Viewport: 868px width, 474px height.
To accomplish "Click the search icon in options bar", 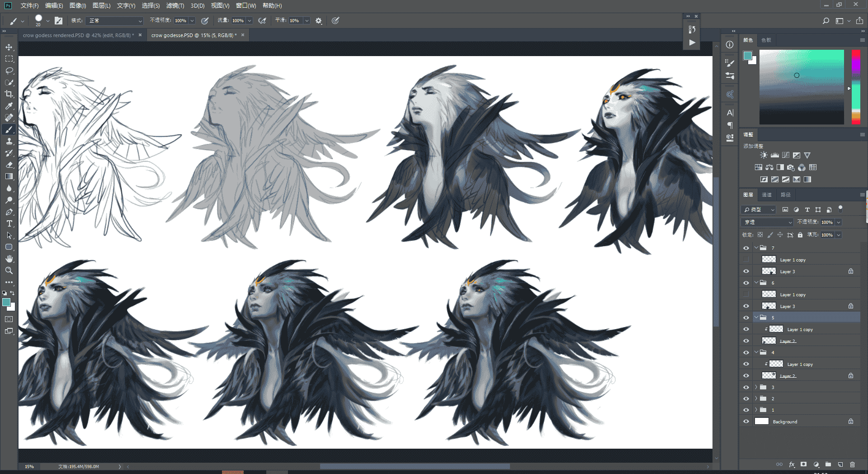I will click(826, 21).
